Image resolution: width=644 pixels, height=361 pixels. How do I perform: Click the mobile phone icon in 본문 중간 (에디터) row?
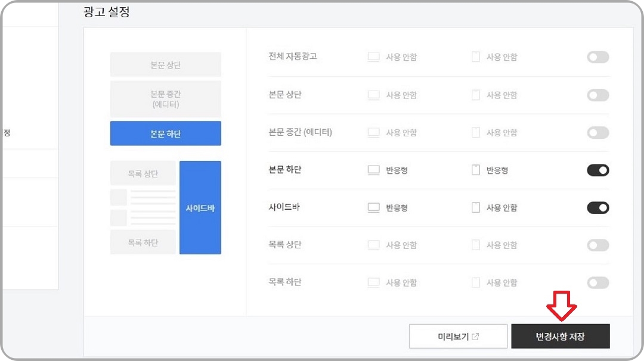pyautogui.click(x=475, y=132)
